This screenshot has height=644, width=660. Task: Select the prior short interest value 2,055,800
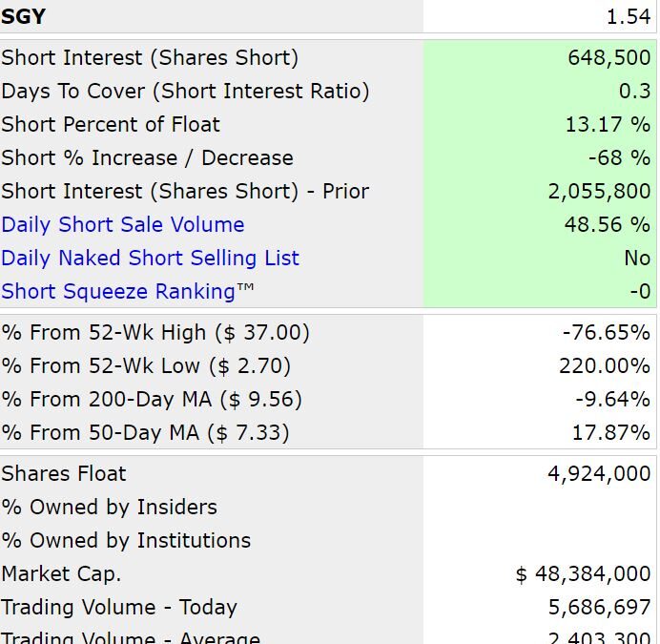click(x=599, y=191)
